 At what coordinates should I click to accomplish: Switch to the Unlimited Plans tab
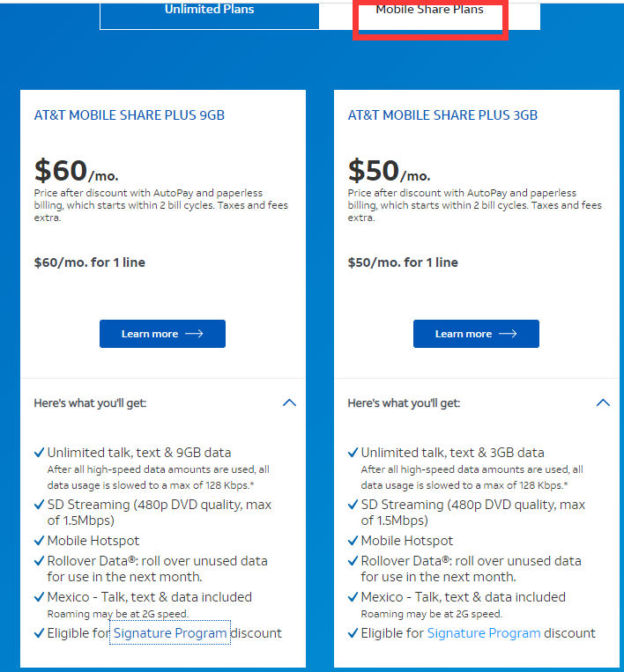(209, 11)
